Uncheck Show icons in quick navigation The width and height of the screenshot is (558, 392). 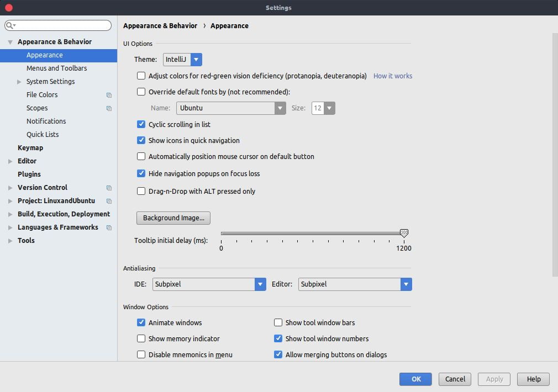click(x=141, y=140)
